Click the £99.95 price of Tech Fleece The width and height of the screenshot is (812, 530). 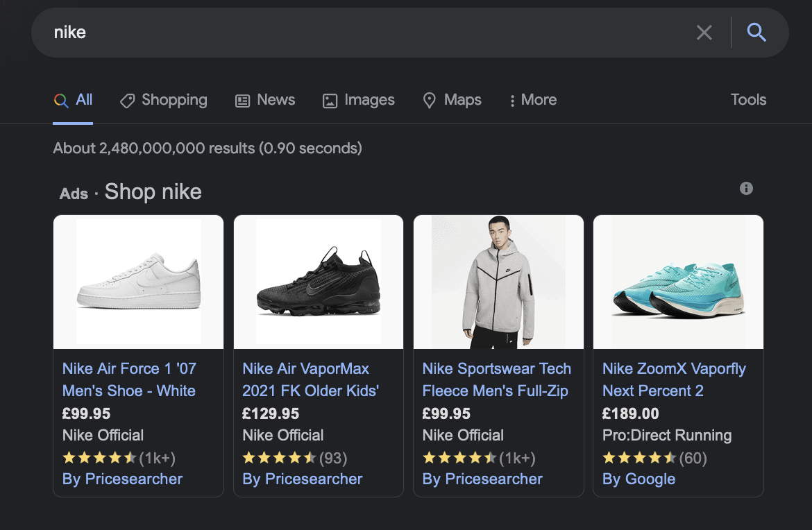coord(446,413)
